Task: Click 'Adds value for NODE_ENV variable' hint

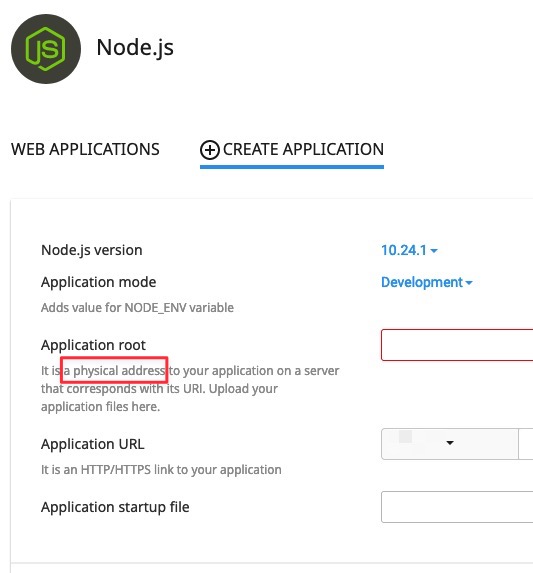Action: coord(137,308)
